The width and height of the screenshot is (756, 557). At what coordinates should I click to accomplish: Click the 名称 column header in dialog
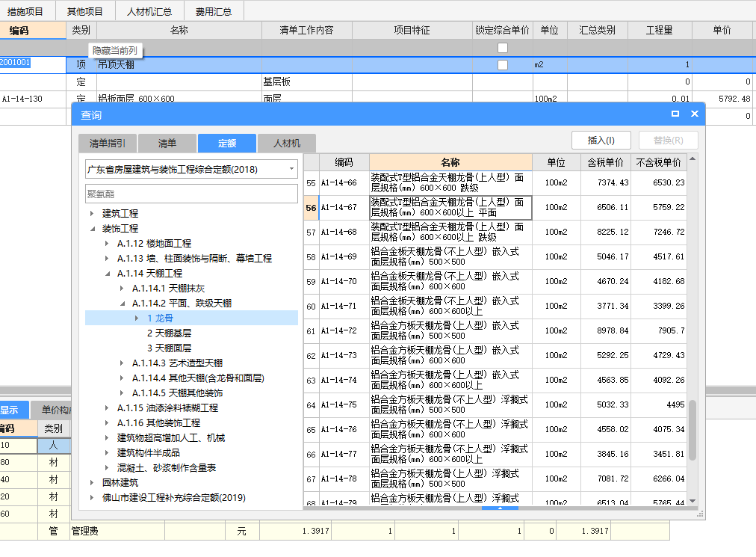coord(450,162)
